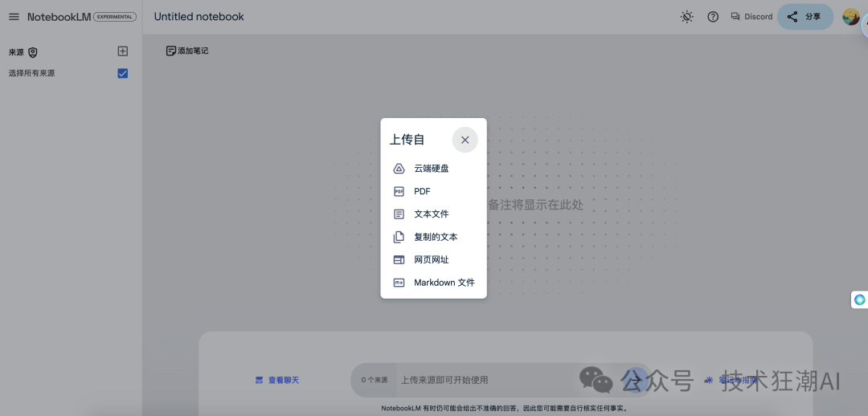Choose PDF upload option
The height and width of the screenshot is (416, 868).
tap(433, 191)
